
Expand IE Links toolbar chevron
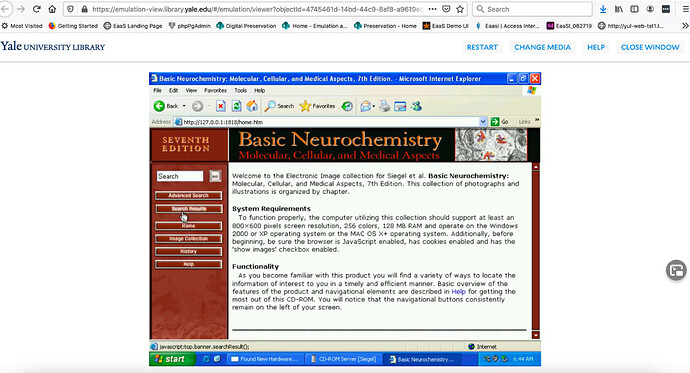pyautogui.click(x=537, y=121)
